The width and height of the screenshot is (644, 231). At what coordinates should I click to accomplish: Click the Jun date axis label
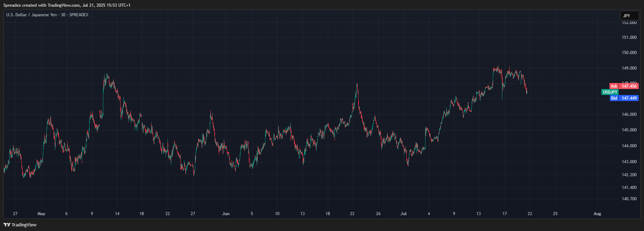(x=226, y=214)
